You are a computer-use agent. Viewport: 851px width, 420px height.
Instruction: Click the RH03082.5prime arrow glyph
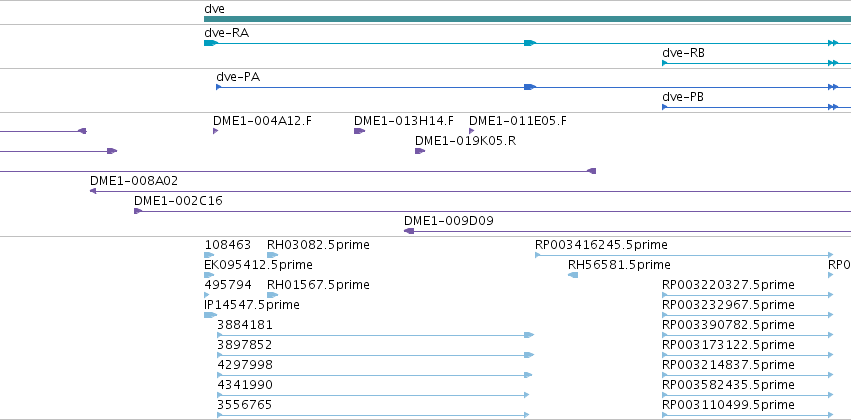tap(272, 255)
